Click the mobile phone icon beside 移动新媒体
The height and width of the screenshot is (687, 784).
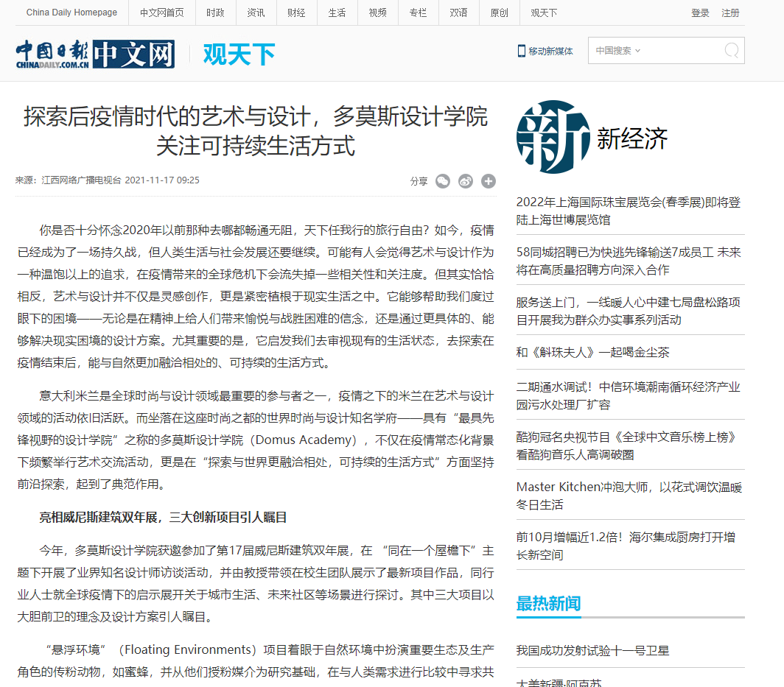tap(520, 51)
